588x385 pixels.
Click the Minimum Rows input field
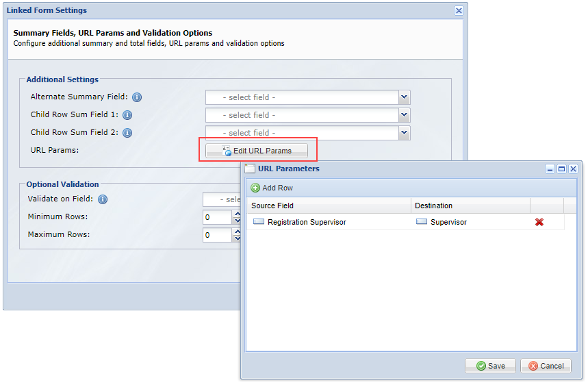pos(218,217)
